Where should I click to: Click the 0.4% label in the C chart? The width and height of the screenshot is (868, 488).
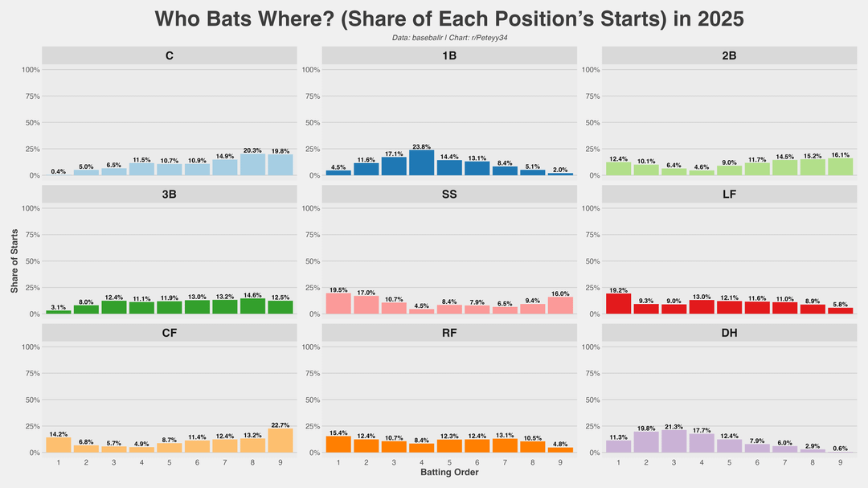pyautogui.click(x=58, y=171)
